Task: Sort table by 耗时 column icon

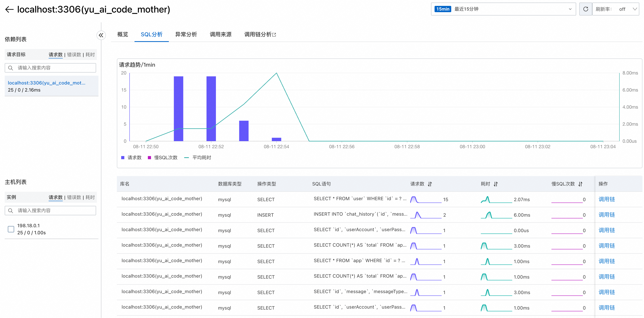Action: 496,184
